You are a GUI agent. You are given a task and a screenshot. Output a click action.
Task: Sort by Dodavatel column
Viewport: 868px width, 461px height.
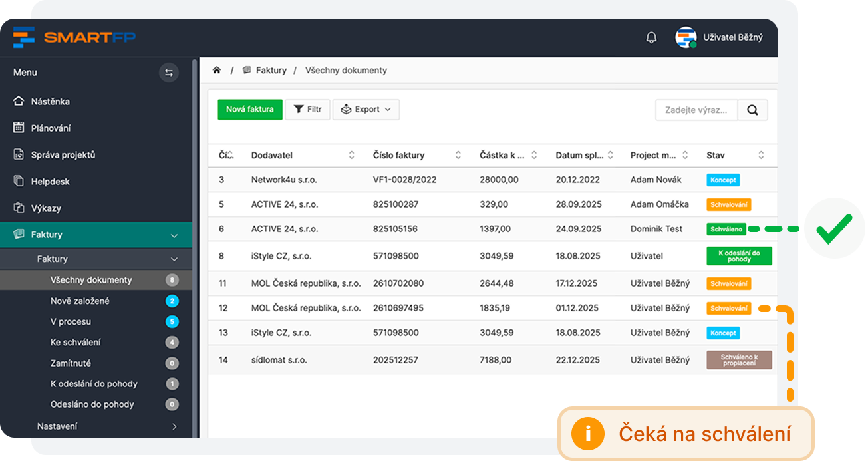tap(351, 155)
